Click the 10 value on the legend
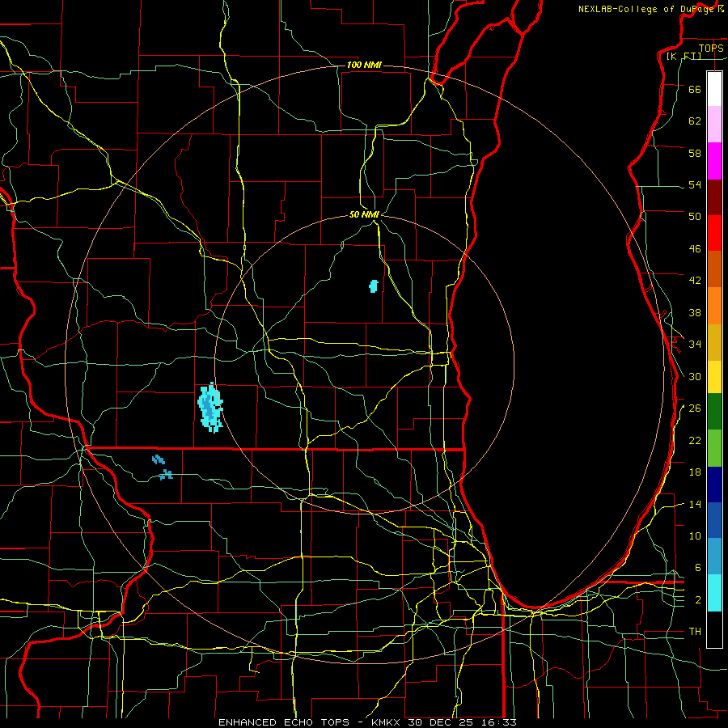 coord(695,536)
